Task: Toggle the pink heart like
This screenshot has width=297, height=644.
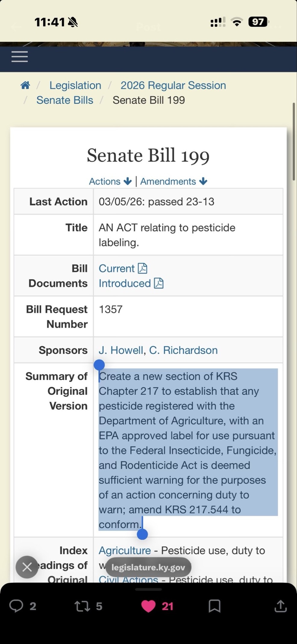Action: click(148, 606)
